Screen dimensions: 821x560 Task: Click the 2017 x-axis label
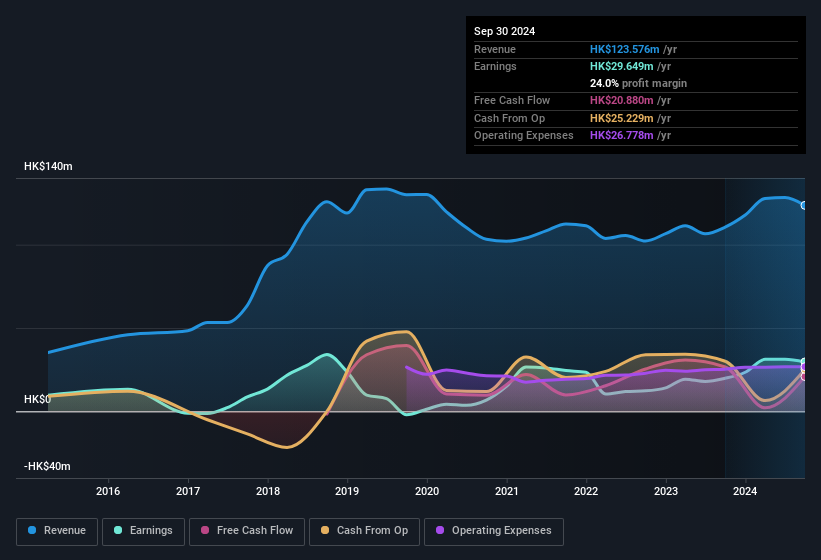point(187,491)
